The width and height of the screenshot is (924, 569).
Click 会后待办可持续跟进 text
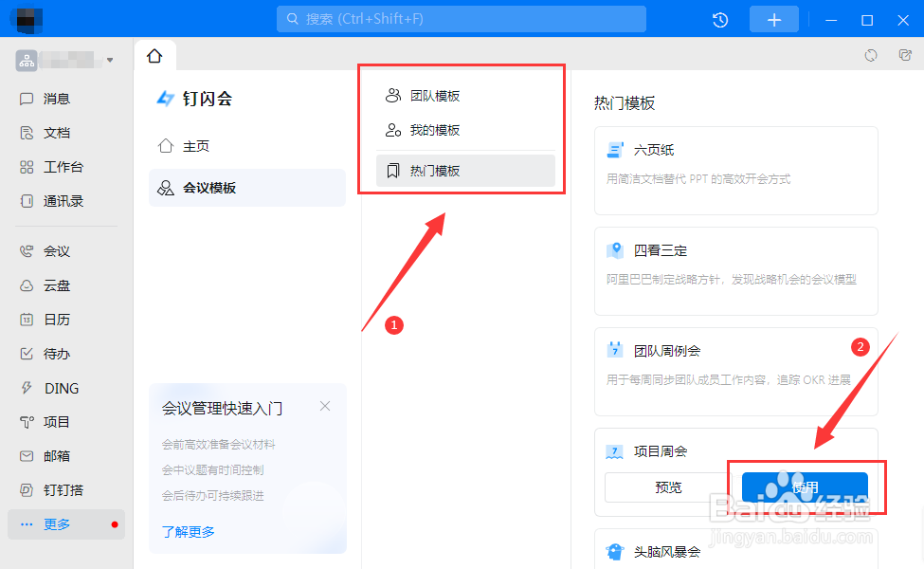tap(212, 495)
